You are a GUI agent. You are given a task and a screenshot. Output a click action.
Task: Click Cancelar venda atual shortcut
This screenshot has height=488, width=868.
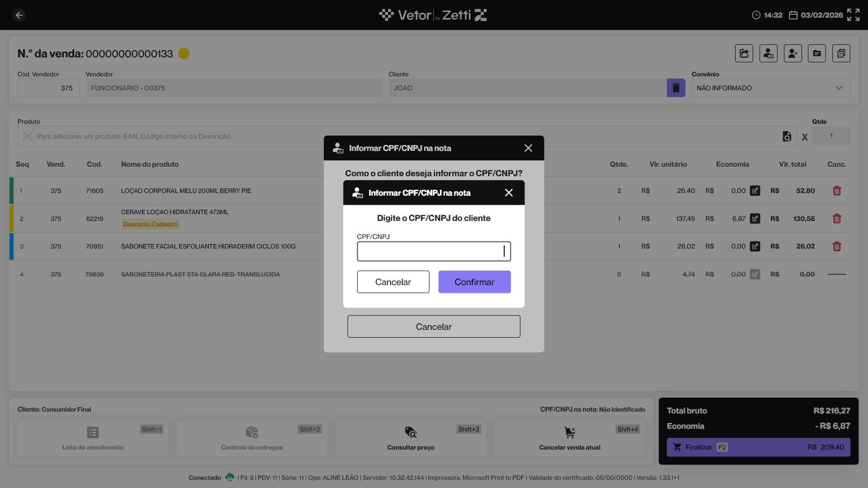click(570, 438)
